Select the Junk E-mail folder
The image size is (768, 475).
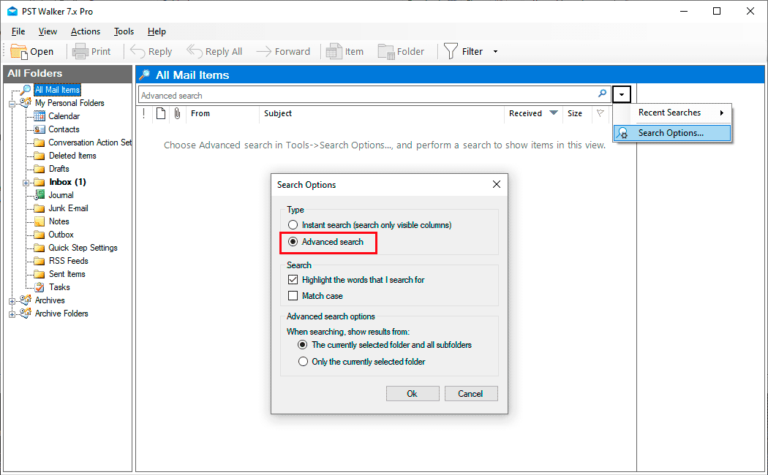(x=68, y=208)
